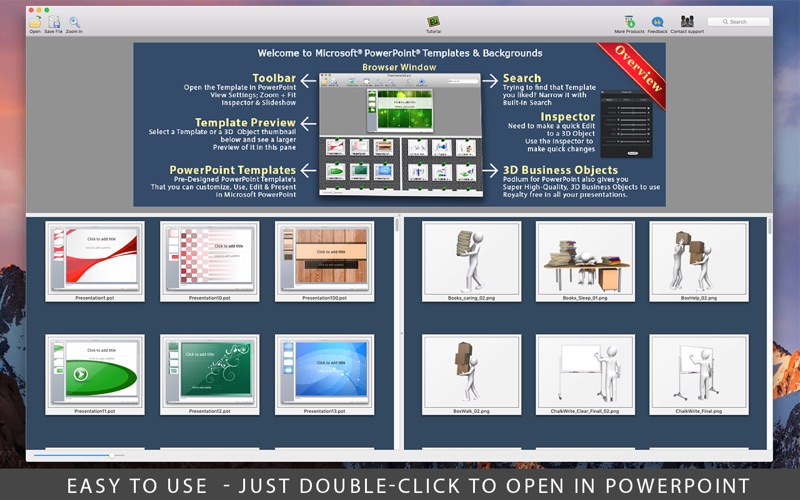The height and width of the screenshot is (500, 800).
Task: Select the BoxWalk_02.png 3D object
Action: 471,374
